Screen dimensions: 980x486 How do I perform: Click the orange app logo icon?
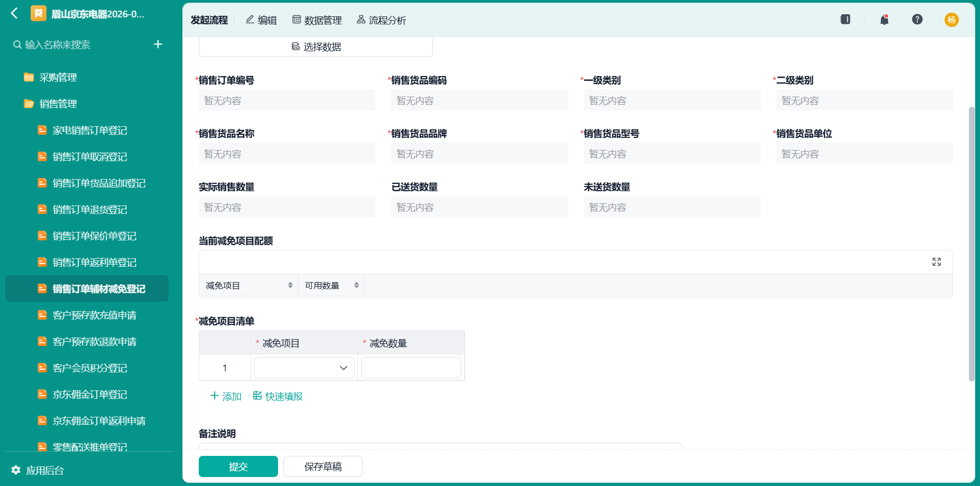point(39,14)
